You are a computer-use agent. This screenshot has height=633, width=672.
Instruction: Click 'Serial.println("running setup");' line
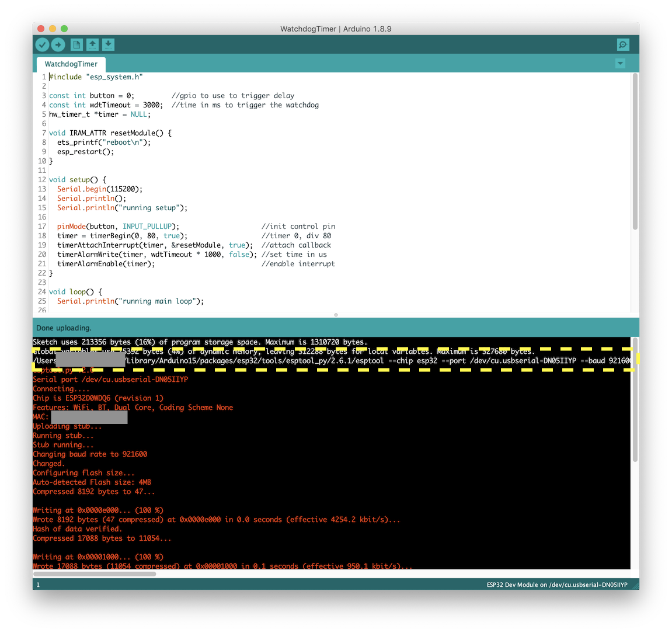pos(123,208)
